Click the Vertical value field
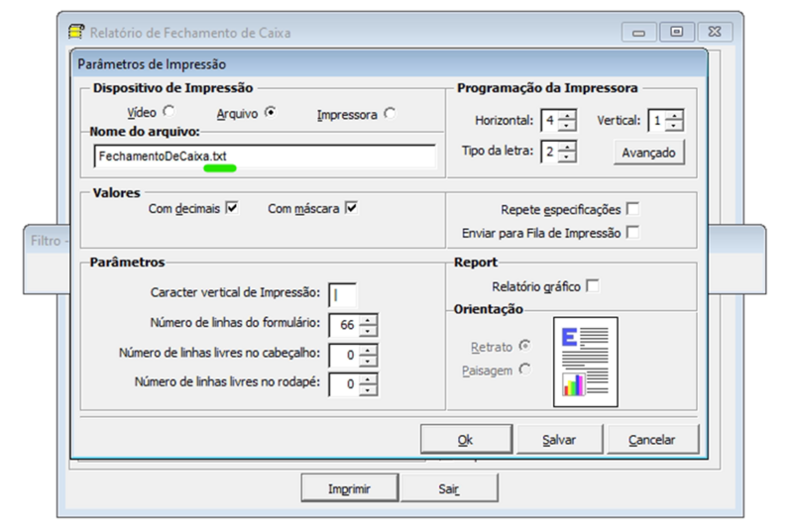Image resolution: width=793 pixels, height=532 pixels. [x=657, y=121]
